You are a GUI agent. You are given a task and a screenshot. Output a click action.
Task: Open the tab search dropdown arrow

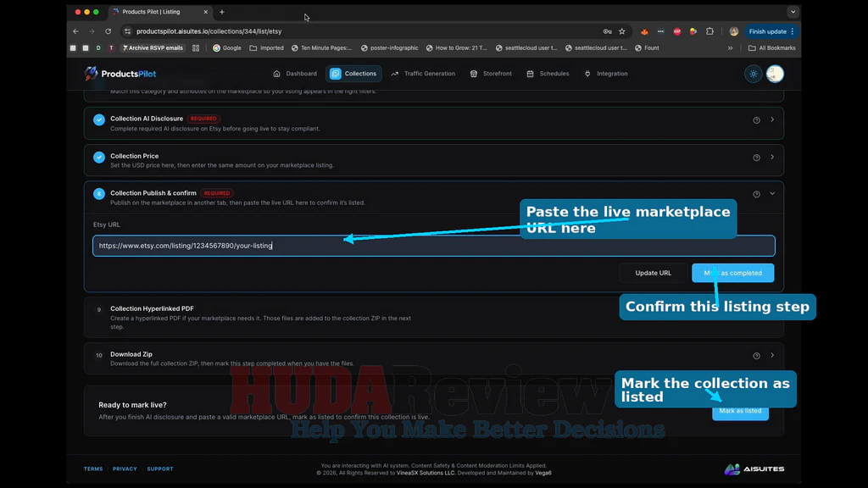pos(793,12)
